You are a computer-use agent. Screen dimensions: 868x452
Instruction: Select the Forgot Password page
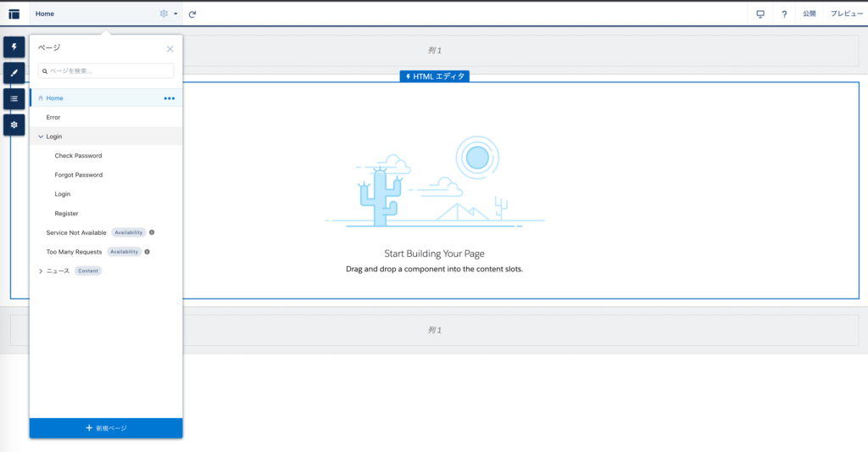79,175
